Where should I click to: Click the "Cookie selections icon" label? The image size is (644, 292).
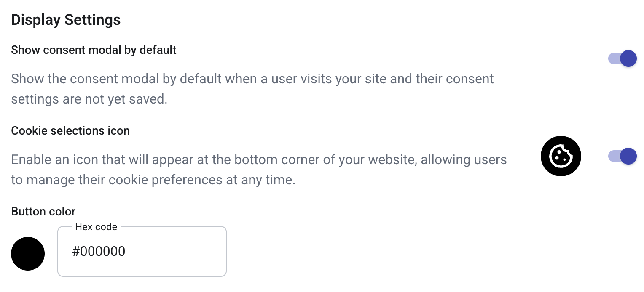[x=70, y=131]
